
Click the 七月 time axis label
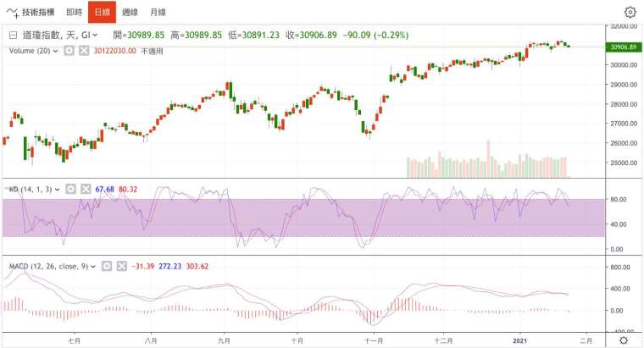[75, 340]
